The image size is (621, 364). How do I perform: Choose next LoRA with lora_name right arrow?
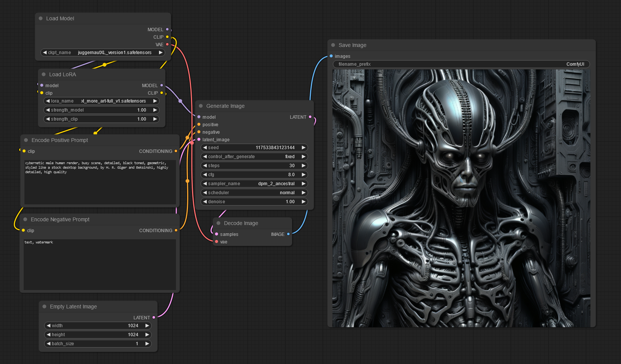pos(155,101)
